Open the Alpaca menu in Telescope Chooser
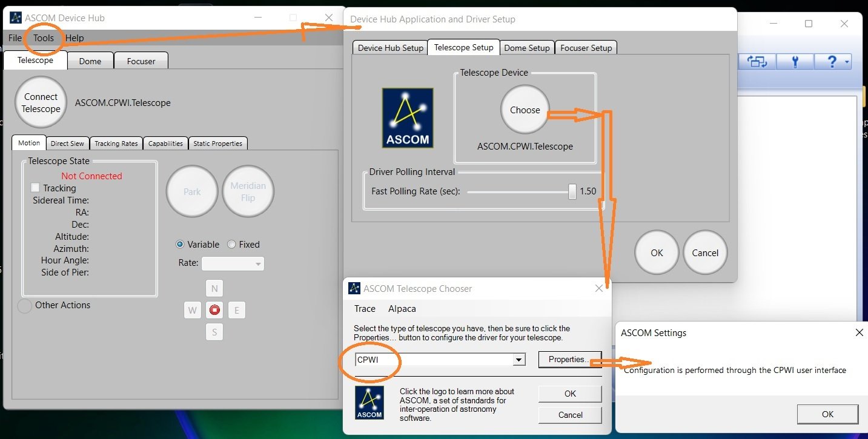 pos(402,309)
